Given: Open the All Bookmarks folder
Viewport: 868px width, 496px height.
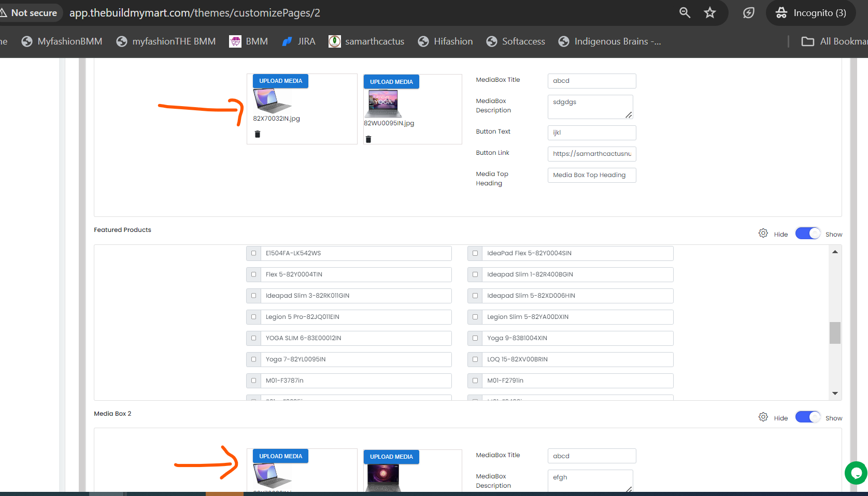Looking at the screenshot, I should click(834, 41).
